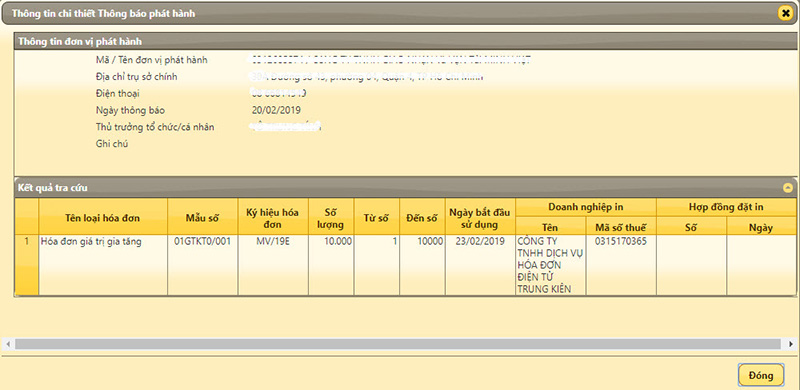Click the Tên sub-column header

pyautogui.click(x=550, y=227)
